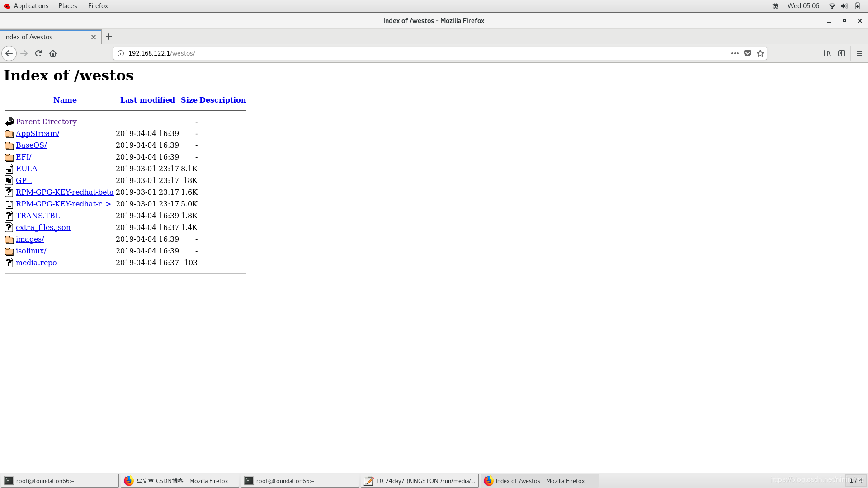Image resolution: width=868 pixels, height=488 pixels.
Task: Click the Places menu item
Action: point(67,5)
